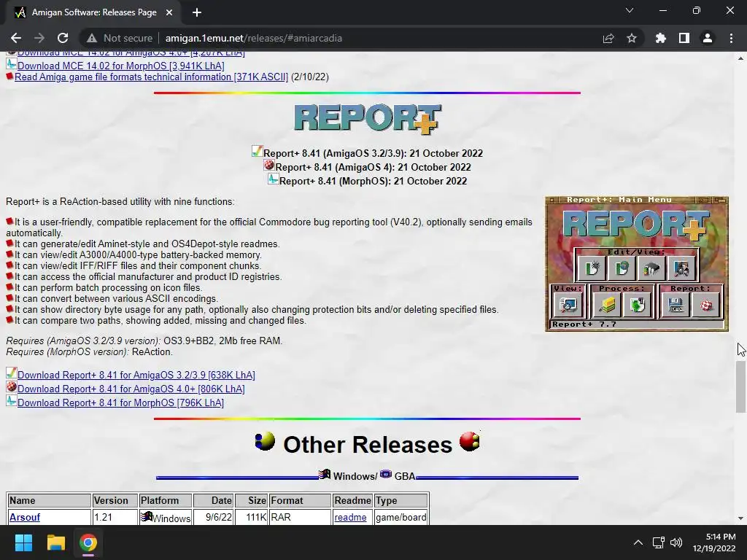Click the AmigaOS 3.2/3.9 download icon
Screen dimensions: 747x560
12,373
